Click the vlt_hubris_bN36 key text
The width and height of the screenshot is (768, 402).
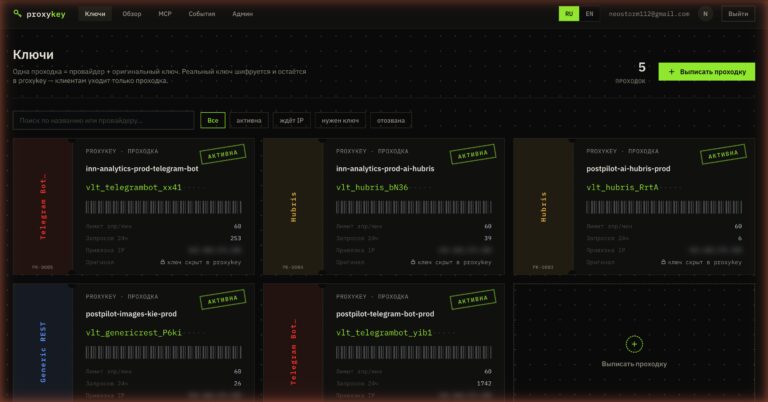coord(372,187)
